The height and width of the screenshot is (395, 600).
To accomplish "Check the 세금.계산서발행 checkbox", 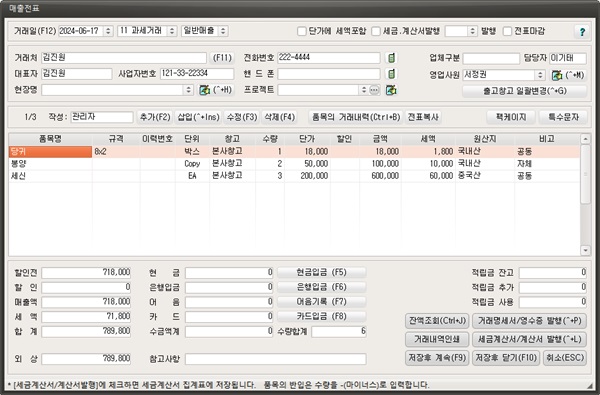I will 376,31.
